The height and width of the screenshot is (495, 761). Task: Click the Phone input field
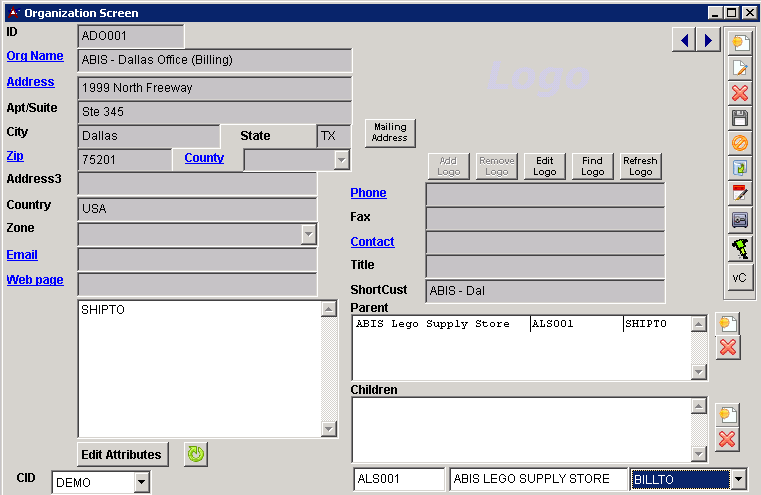pos(545,194)
